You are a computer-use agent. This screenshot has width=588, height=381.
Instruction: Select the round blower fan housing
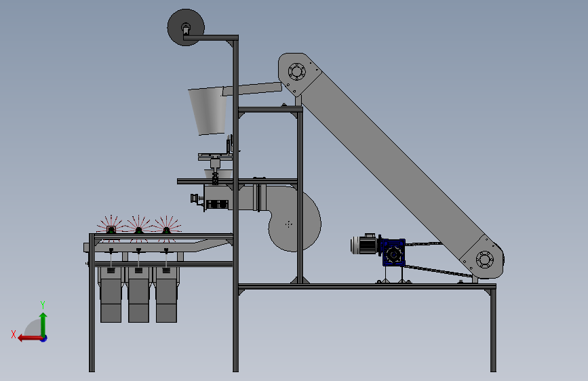(294, 220)
